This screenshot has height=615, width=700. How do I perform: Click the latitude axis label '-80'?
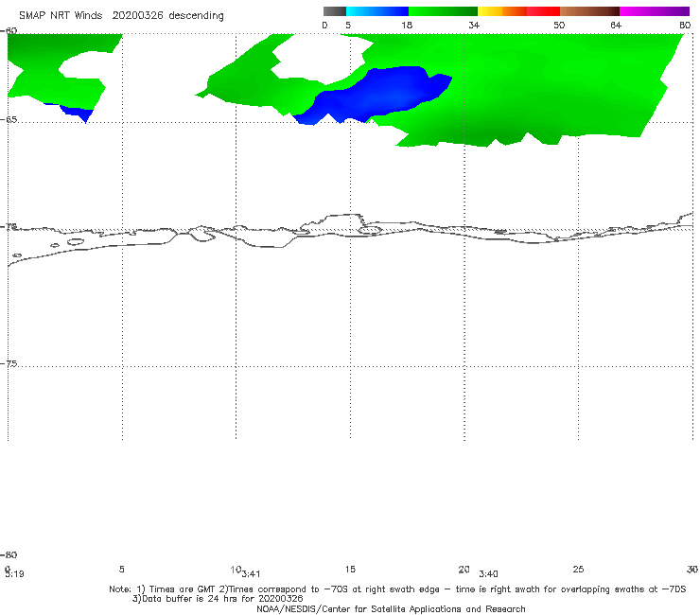[9, 554]
